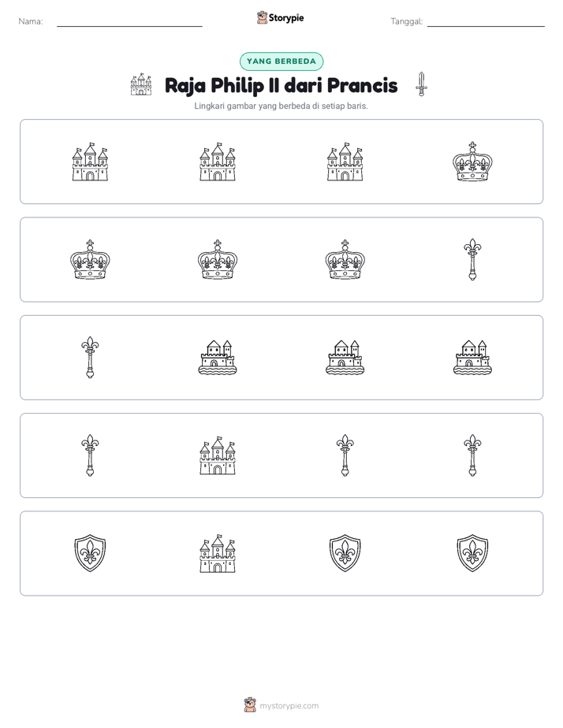Click the YANG BERBEDA badge
The width and height of the screenshot is (563, 728).
pyautogui.click(x=281, y=61)
